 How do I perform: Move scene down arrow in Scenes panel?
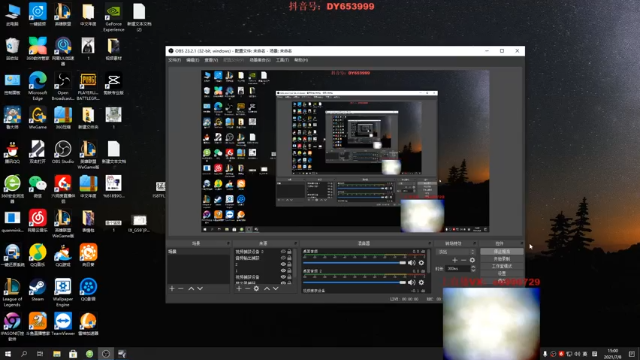click(200, 289)
